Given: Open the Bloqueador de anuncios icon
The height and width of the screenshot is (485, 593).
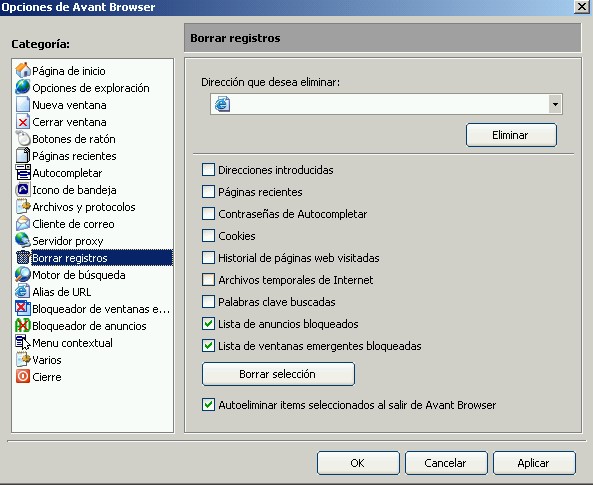Looking at the screenshot, I should [x=23, y=326].
